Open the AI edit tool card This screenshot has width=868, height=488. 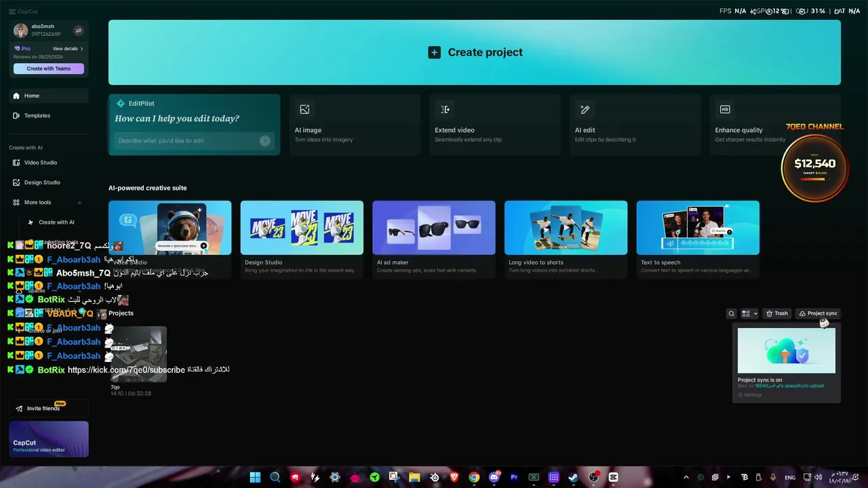tap(635, 125)
